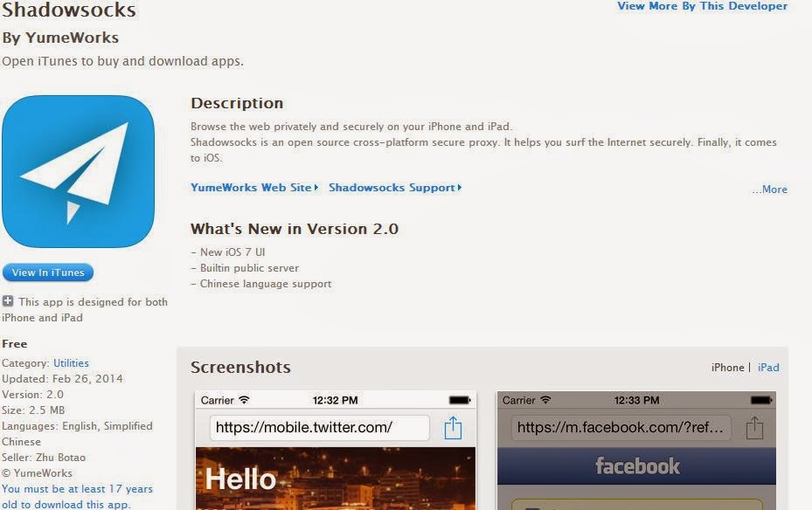The image size is (812, 510).
Task: Click the mobile.twitter.com address field
Action: 320,428
